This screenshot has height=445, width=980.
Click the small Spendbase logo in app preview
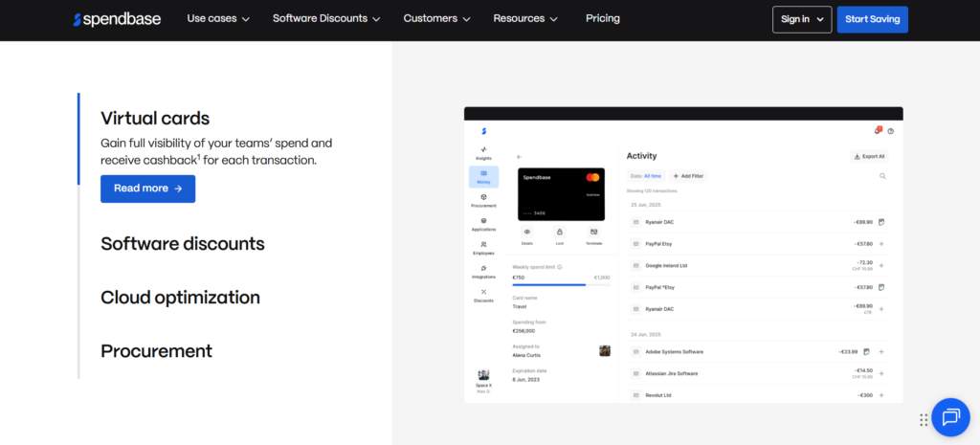(x=483, y=131)
